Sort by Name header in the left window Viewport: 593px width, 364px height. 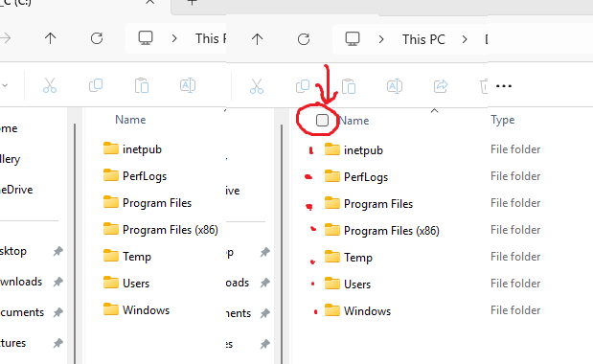coord(130,120)
